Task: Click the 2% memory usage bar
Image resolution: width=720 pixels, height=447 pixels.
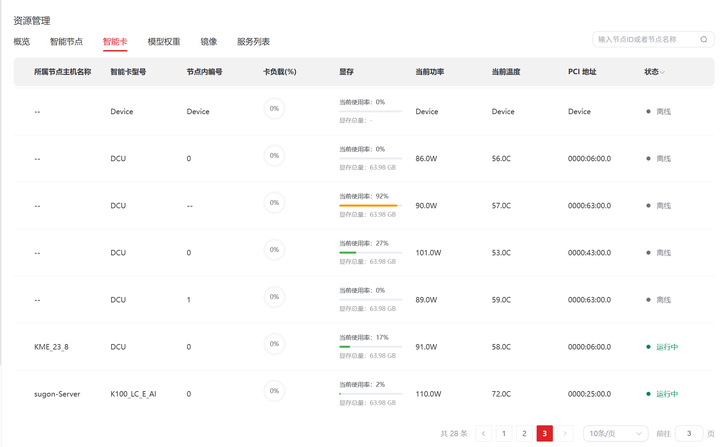Action: point(371,394)
